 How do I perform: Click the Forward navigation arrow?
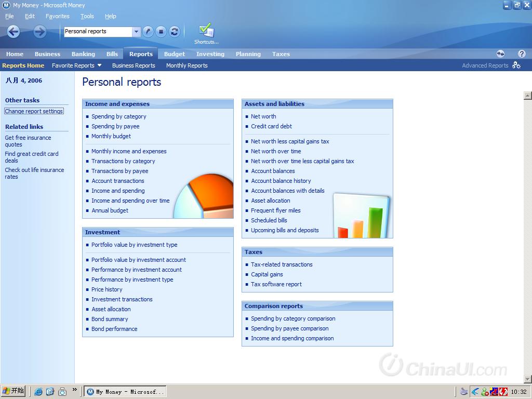tap(39, 32)
